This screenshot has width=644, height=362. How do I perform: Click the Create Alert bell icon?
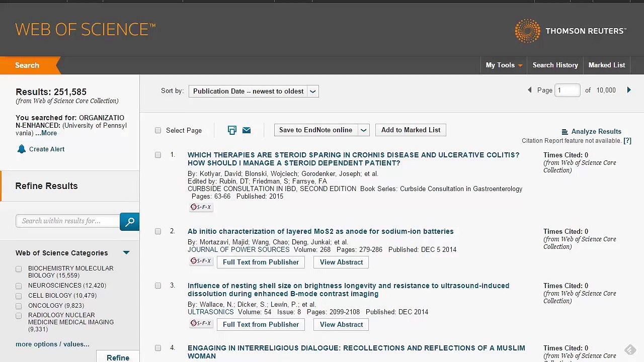click(21, 149)
